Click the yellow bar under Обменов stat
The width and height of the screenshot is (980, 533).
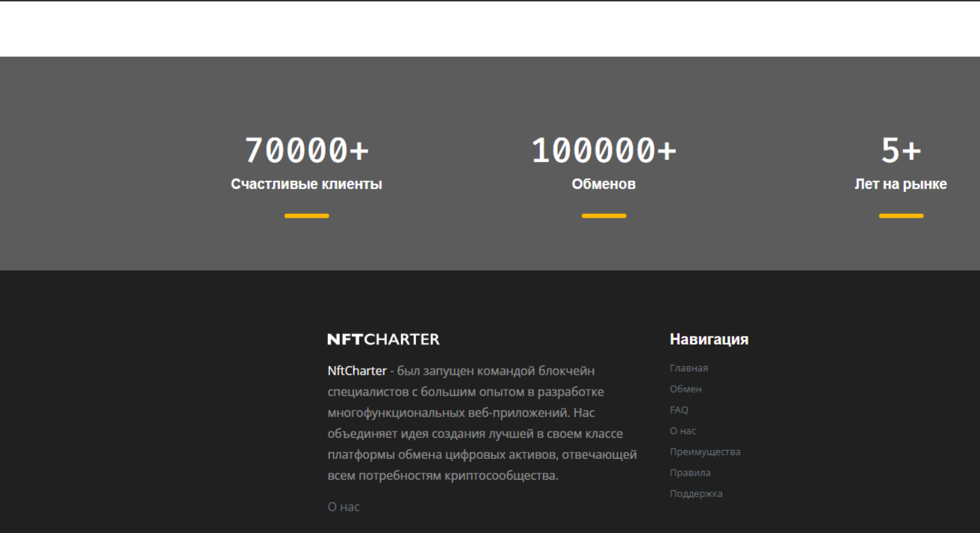[604, 216]
